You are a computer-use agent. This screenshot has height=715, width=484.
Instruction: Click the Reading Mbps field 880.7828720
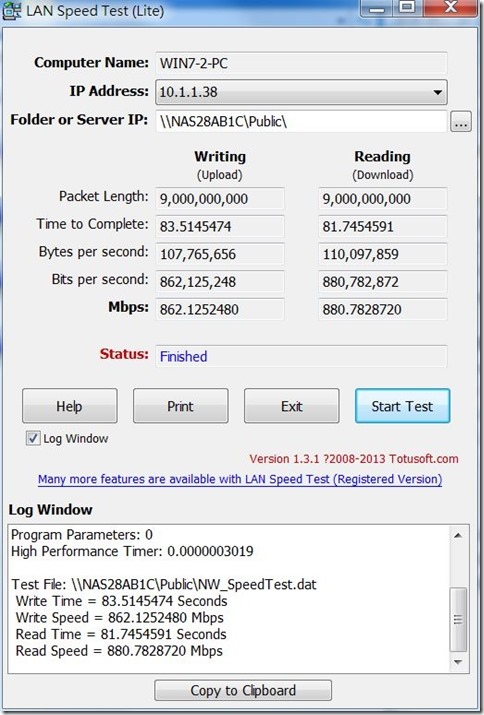383,310
